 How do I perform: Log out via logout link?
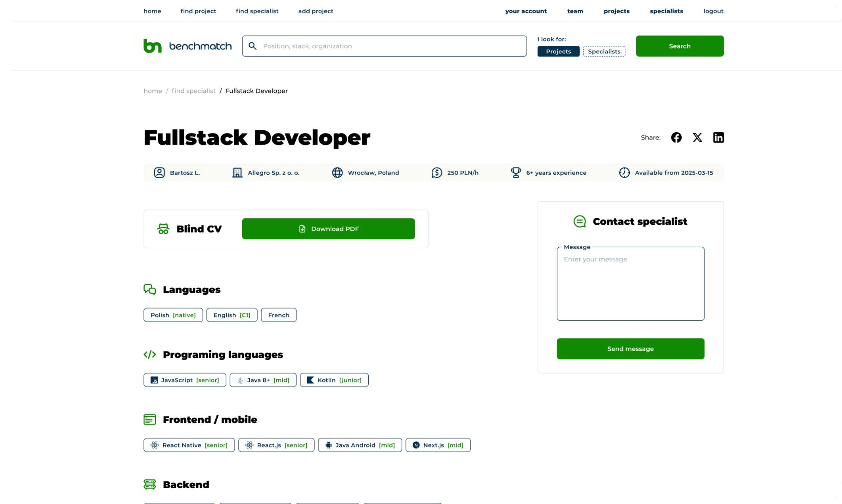pos(713,11)
